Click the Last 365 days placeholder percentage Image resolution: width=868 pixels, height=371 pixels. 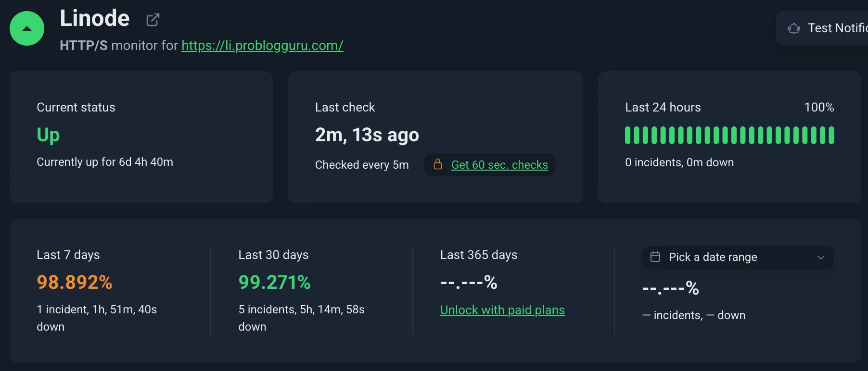[x=469, y=282]
